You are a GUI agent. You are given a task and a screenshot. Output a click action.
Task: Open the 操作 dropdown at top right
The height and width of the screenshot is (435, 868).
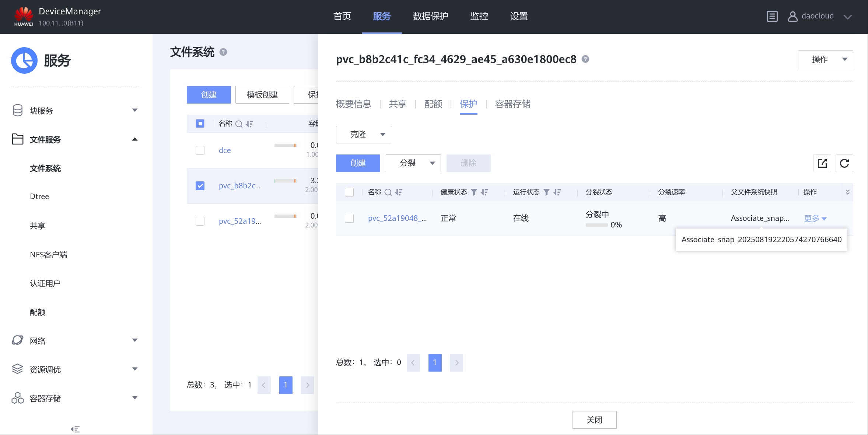(825, 59)
